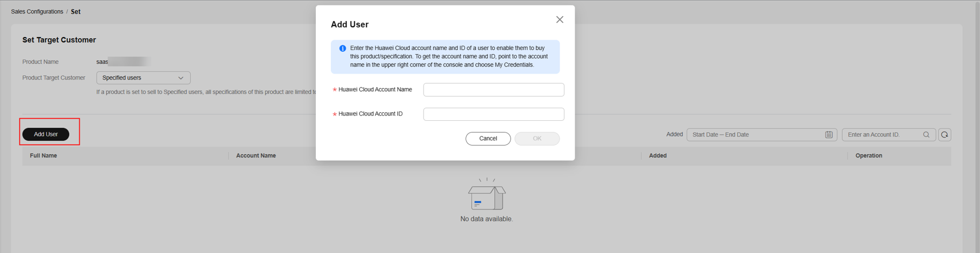Focus the Huawei Cloud Account ID field

click(493, 114)
